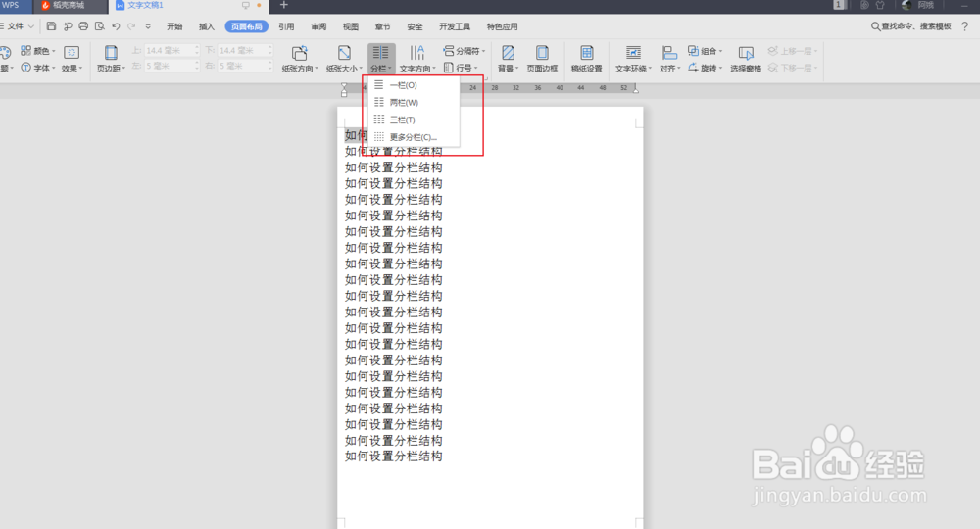Screen dimensions: 980x529
Task: Click the 下移一层 send backward button
Action: click(x=793, y=68)
